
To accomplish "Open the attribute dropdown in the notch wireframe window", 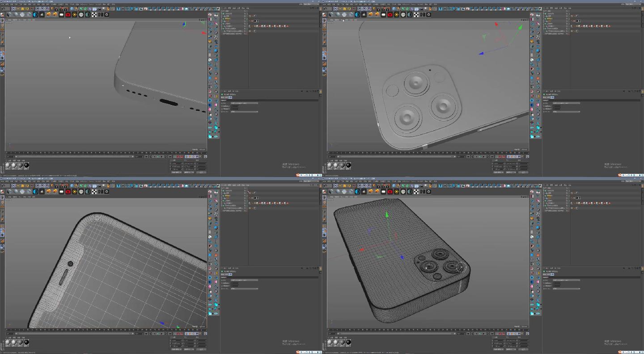I will click(244, 289).
